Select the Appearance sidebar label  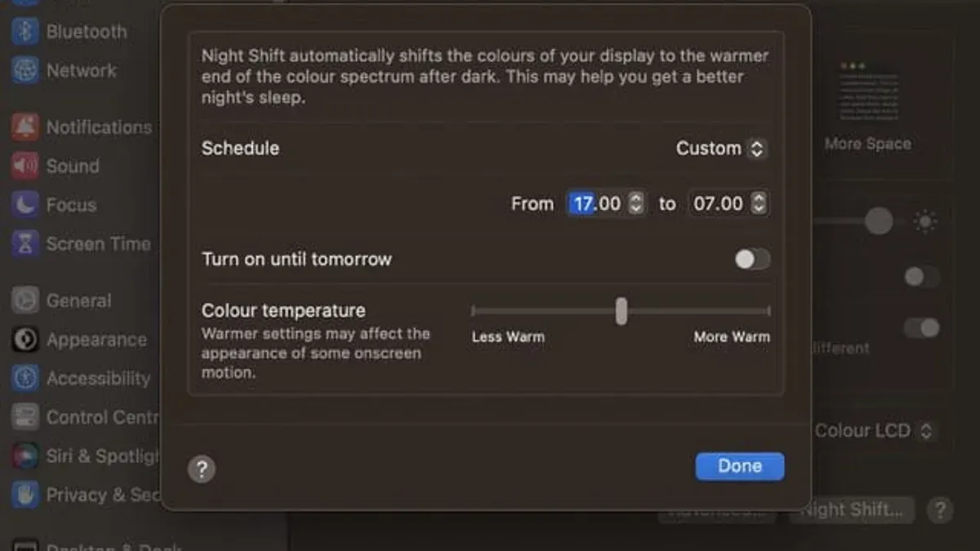click(96, 340)
